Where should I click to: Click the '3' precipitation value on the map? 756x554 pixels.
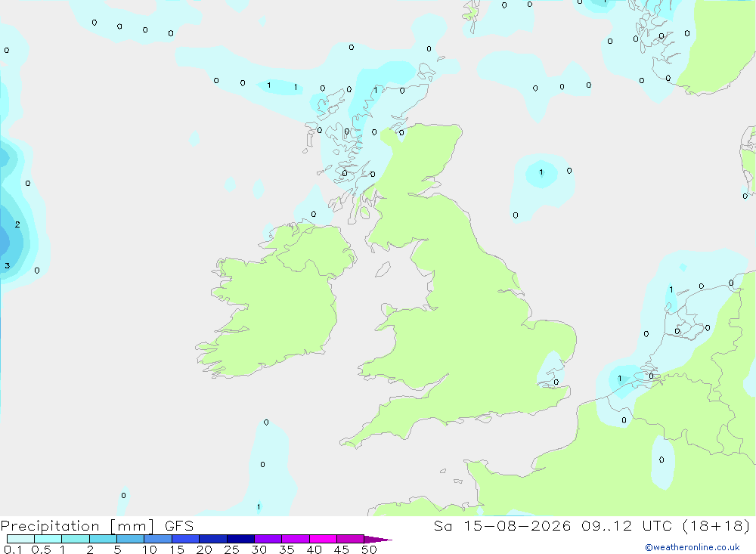pos(8,266)
